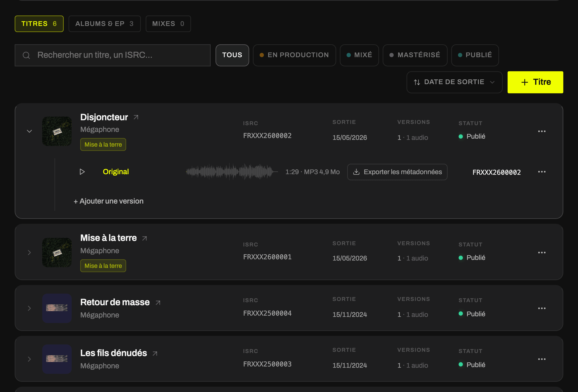Open Mise à la terre title link arrow
Screen dimensions: 578x392
point(144,238)
